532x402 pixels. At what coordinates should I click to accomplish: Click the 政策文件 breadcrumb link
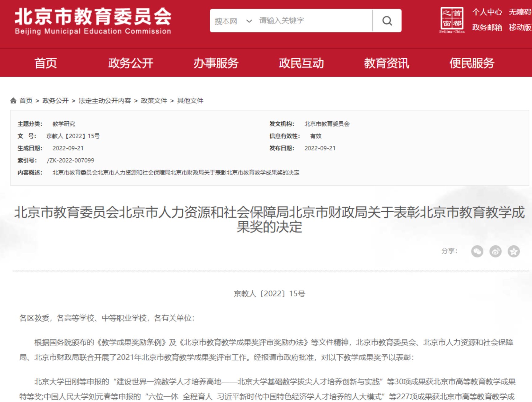(x=154, y=101)
